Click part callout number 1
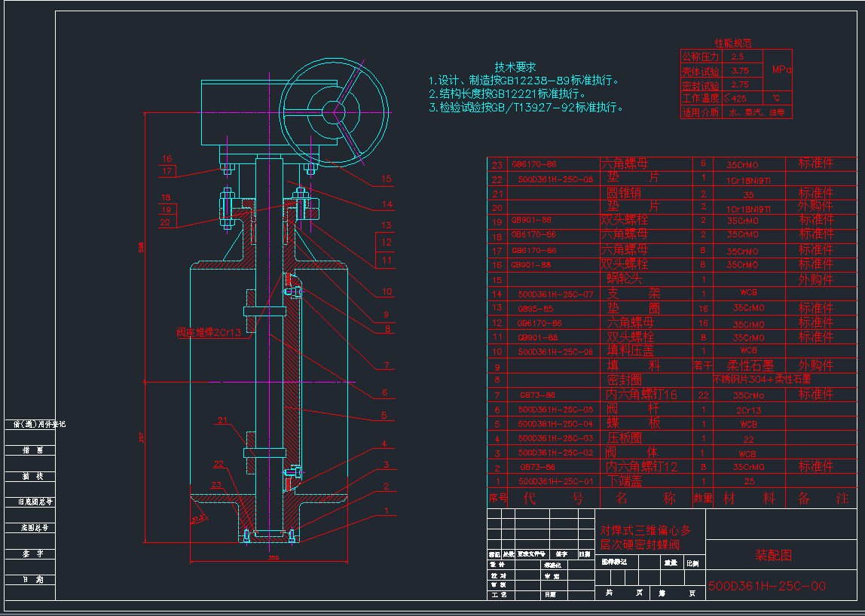 387,511
